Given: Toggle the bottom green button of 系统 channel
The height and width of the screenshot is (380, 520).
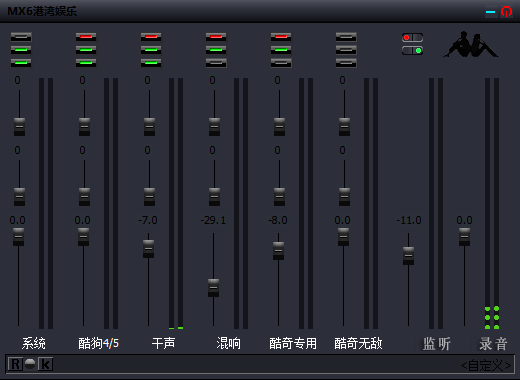Looking at the screenshot, I should pos(21,63).
